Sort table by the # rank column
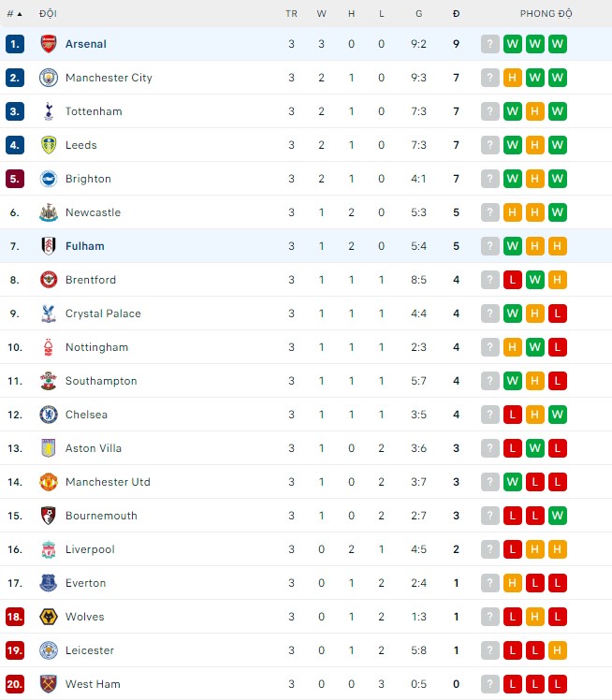Viewport: 612px width, 700px height. click(x=14, y=14)
